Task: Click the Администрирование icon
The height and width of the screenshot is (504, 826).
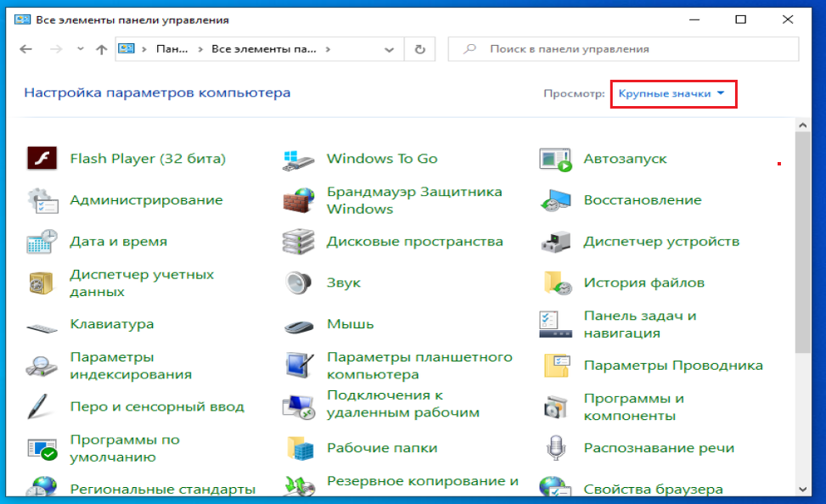Action: [42, 200]
